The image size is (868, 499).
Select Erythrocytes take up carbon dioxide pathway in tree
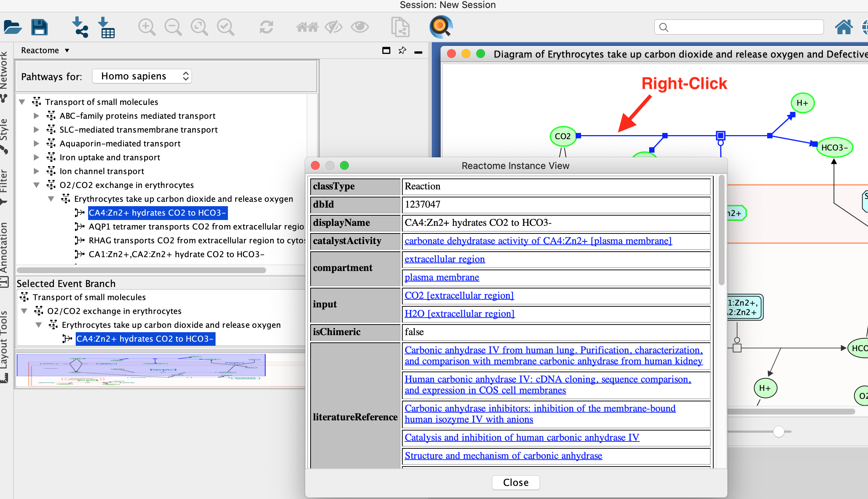(x=184, y=199)
